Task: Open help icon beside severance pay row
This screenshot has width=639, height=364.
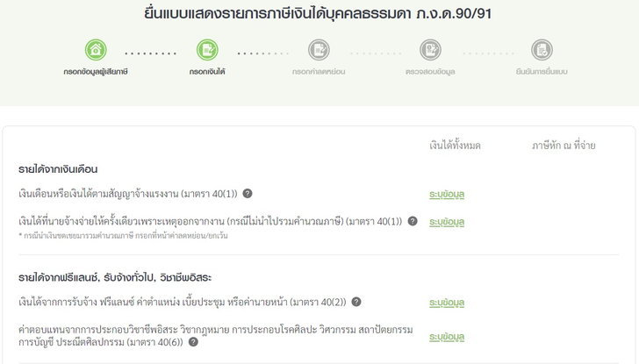Action: click(413, 221)
